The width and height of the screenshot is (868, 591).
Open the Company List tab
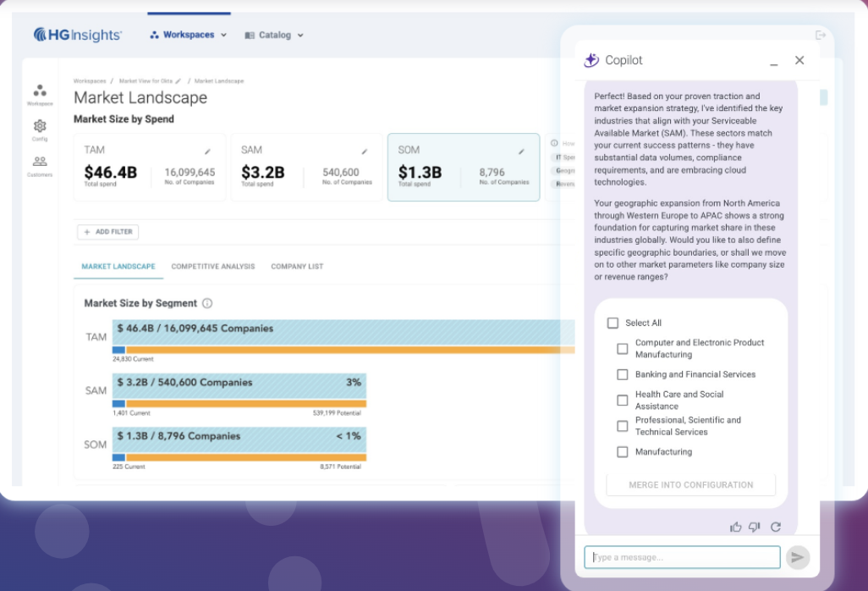(297, 267)
